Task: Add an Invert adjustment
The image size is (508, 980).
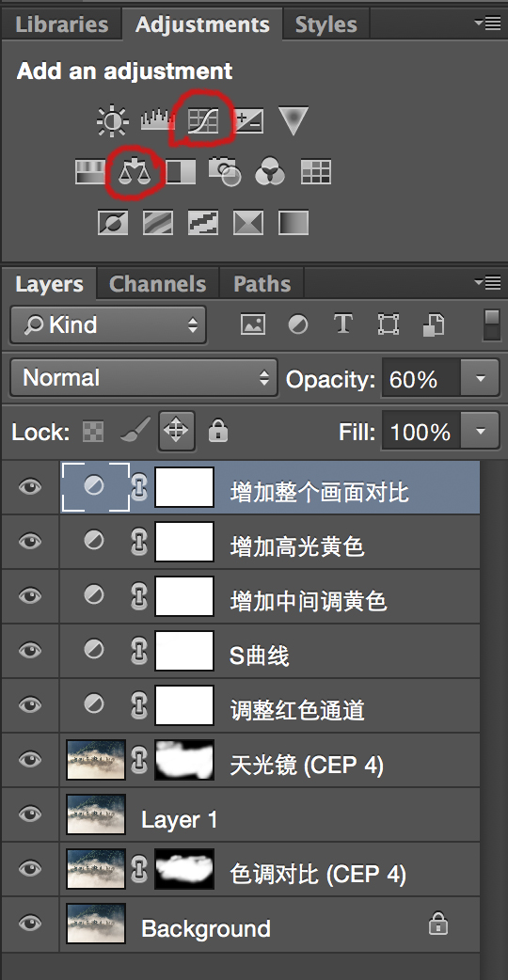Action: [x=113, y=223]
